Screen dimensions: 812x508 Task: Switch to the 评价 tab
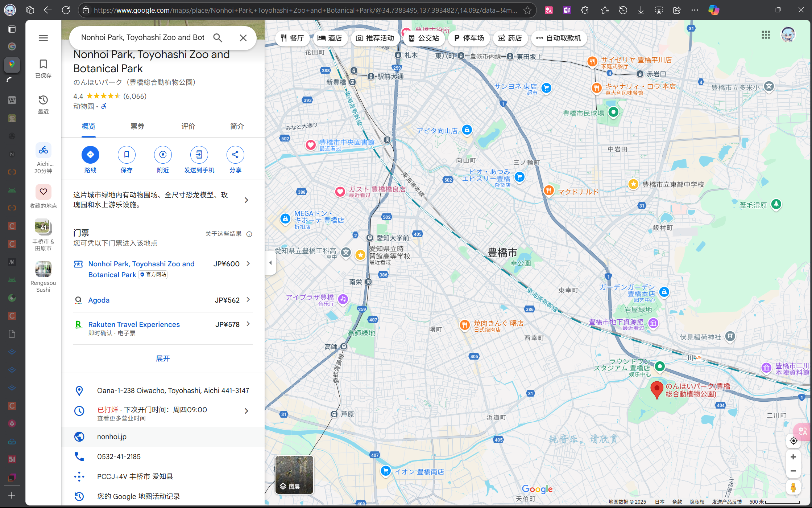click(188, 126)
